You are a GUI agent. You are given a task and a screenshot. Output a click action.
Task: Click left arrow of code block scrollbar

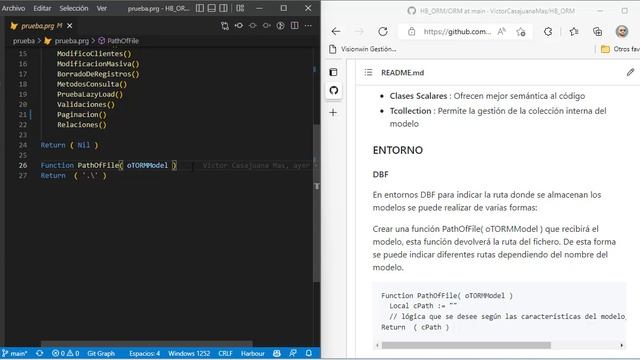(377, 345)
